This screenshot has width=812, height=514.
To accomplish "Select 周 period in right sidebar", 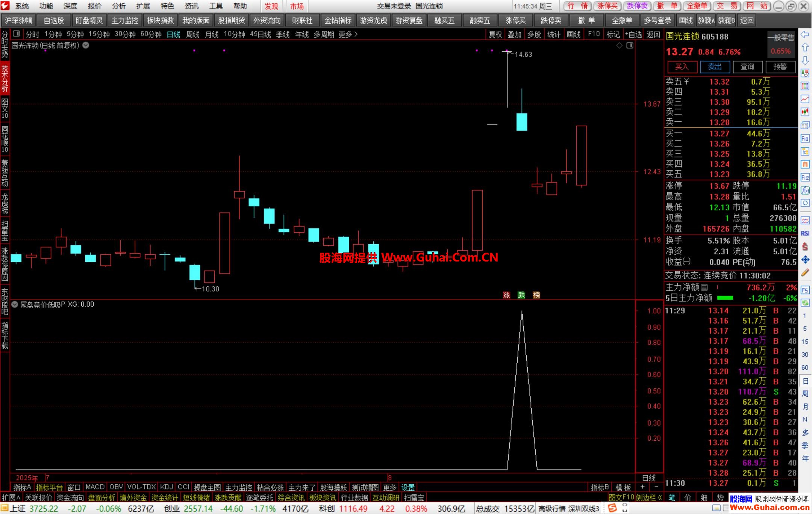I will click(805, 393).
